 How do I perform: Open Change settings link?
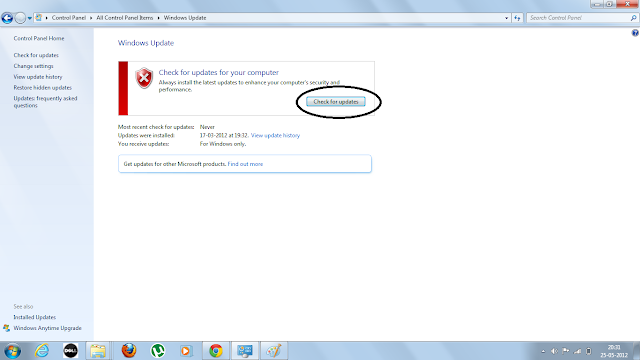(x=33, y=66)
